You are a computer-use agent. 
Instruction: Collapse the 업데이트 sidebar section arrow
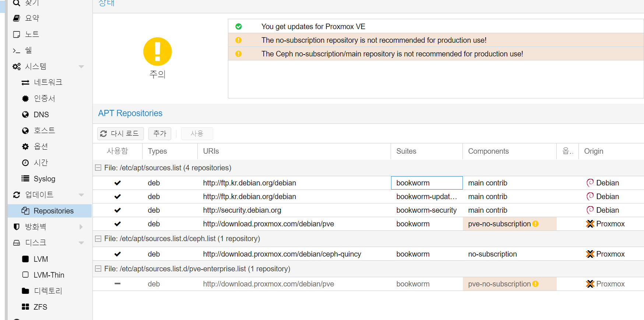pos(81,195)
